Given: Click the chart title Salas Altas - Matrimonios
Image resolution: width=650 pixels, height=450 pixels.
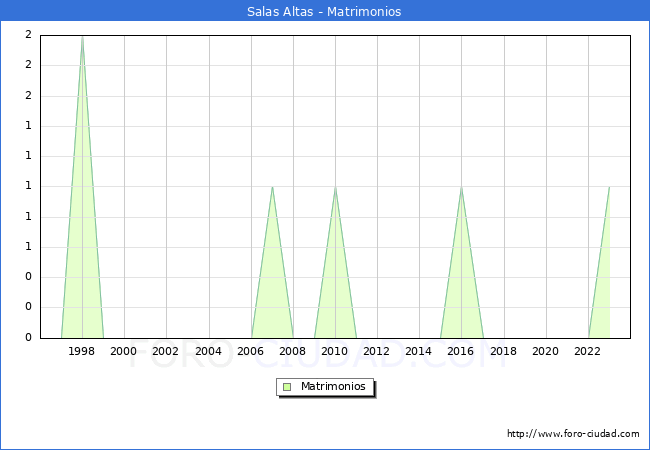Looking at the screenshot, I should tap(324, 12).
